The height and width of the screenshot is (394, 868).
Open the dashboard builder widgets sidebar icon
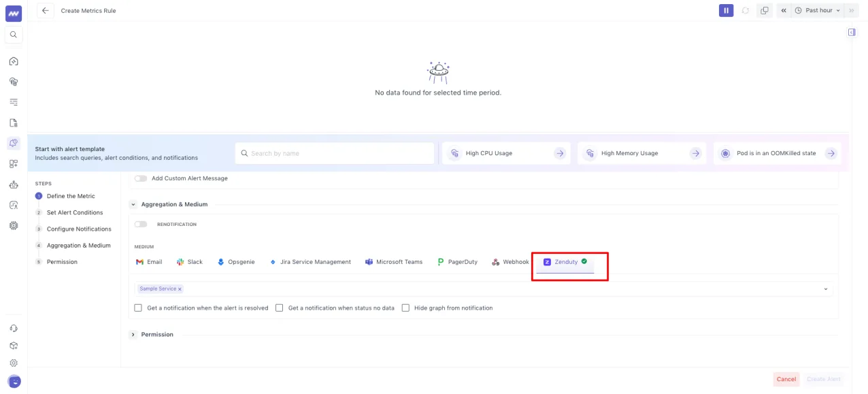tap(14, 164)
